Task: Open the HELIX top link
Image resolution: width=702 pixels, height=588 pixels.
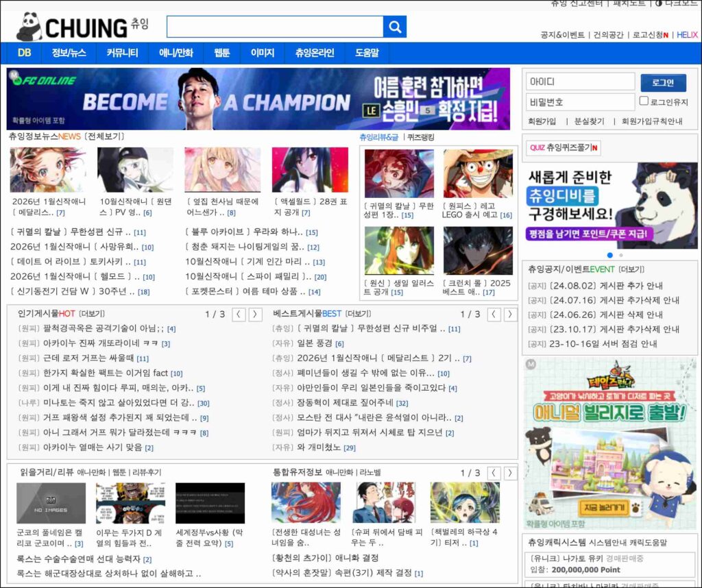Action: tap(687, 35)
